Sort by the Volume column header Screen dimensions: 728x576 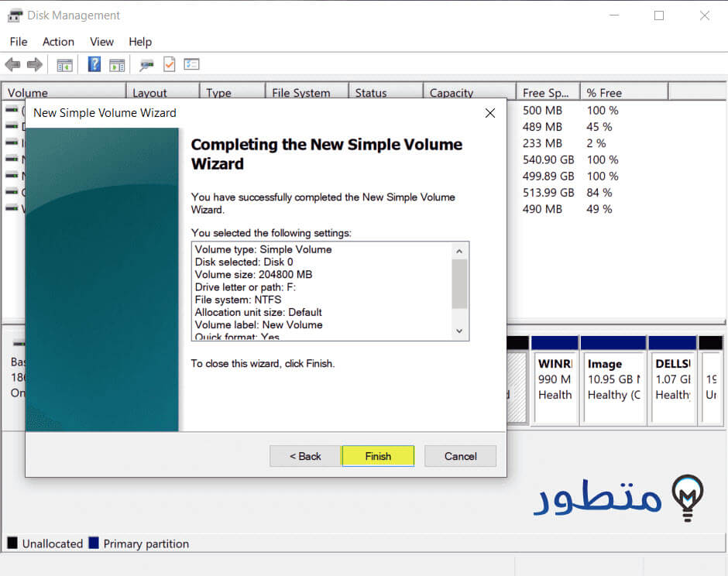tap(64, 93)
